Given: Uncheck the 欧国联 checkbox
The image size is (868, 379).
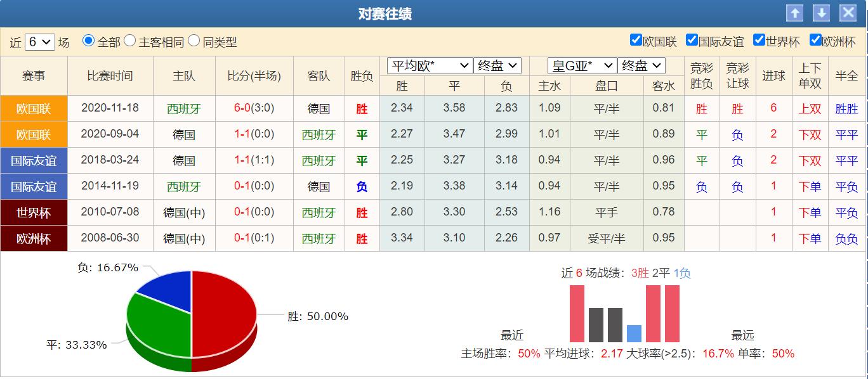Looking at the screenshot, I should pos(635,39).
